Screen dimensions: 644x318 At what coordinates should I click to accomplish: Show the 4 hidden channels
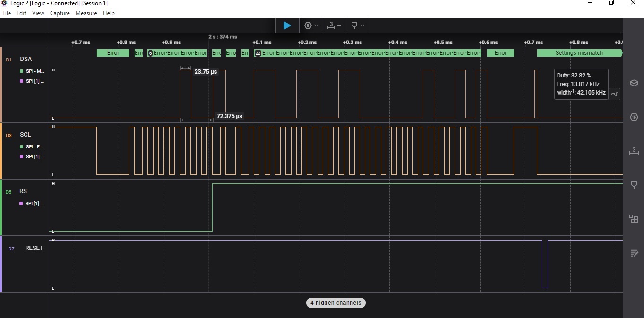(x=335, y=303)
